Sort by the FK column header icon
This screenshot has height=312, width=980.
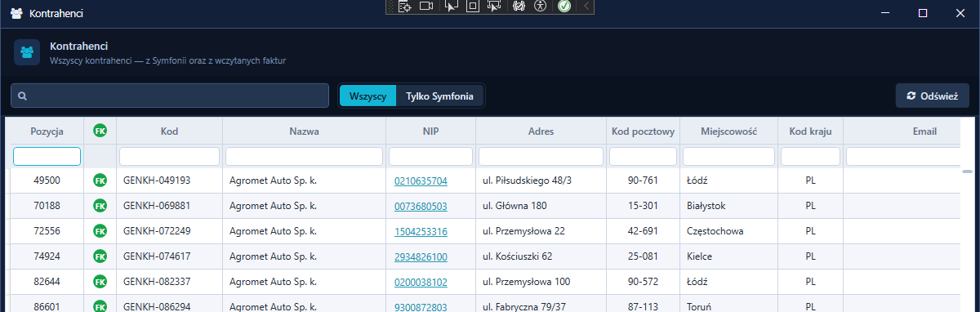tap(100, 131)
